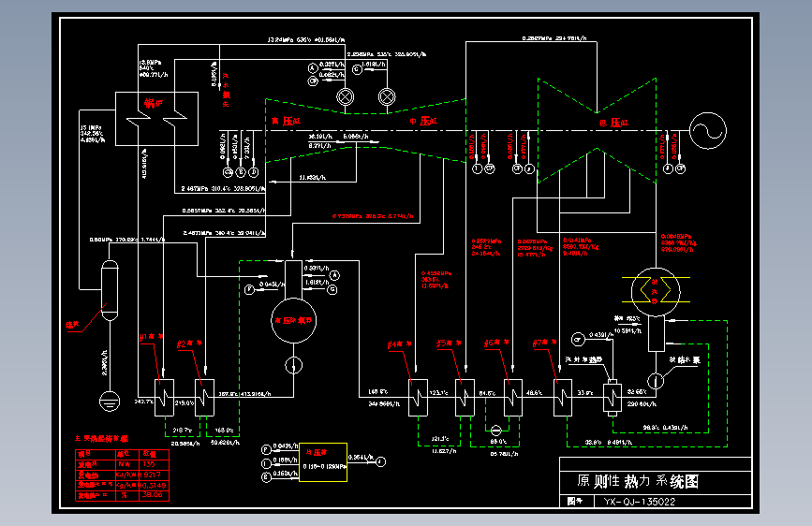Click the 11.433t/h flow label
The image size is (812, 526).
coord(312,178)
